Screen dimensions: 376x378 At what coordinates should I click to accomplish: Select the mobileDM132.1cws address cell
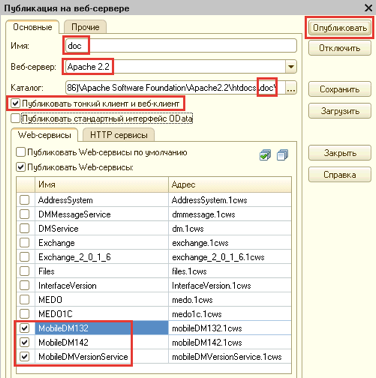coord(230,328)
